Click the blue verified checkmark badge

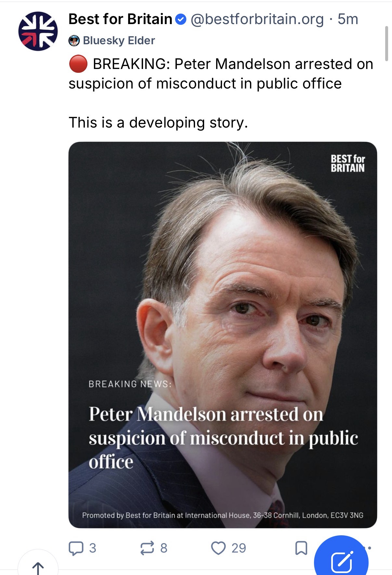pos(181,20)
